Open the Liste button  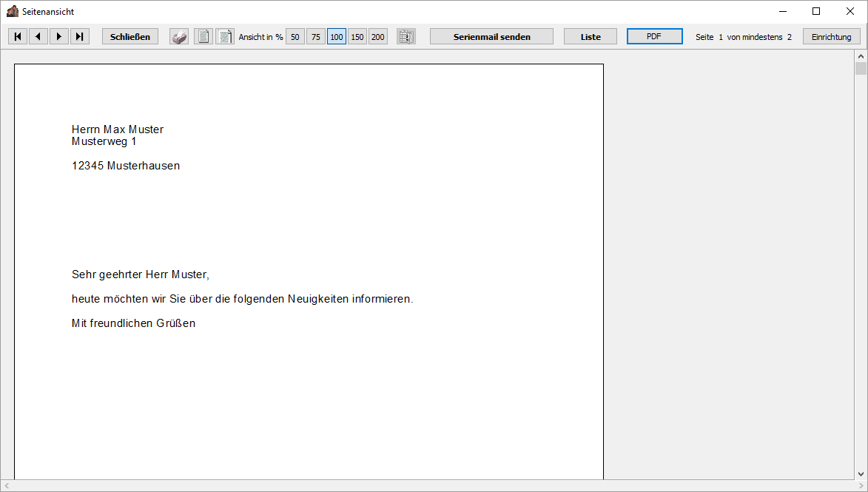point(591,36)
